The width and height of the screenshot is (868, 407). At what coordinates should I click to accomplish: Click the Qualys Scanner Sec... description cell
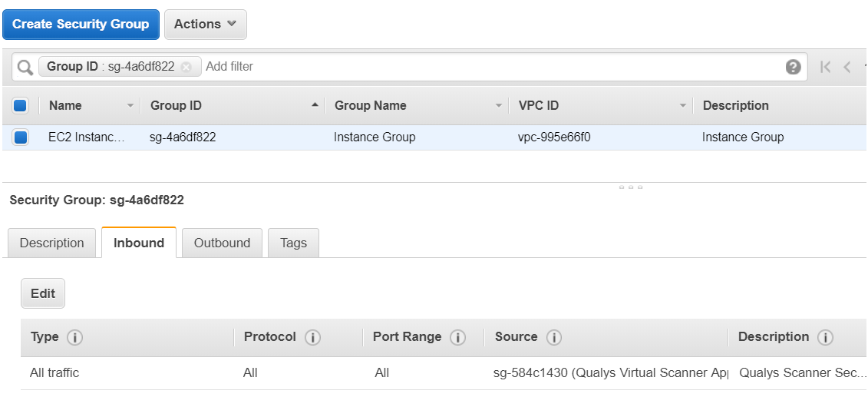[803, 373]
